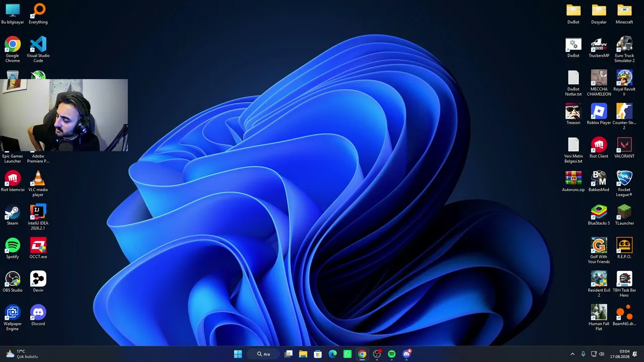Screen dimensions: 644x362
Task: Select the Resident Evil 2 shortcut
Action: coord(599,285)
